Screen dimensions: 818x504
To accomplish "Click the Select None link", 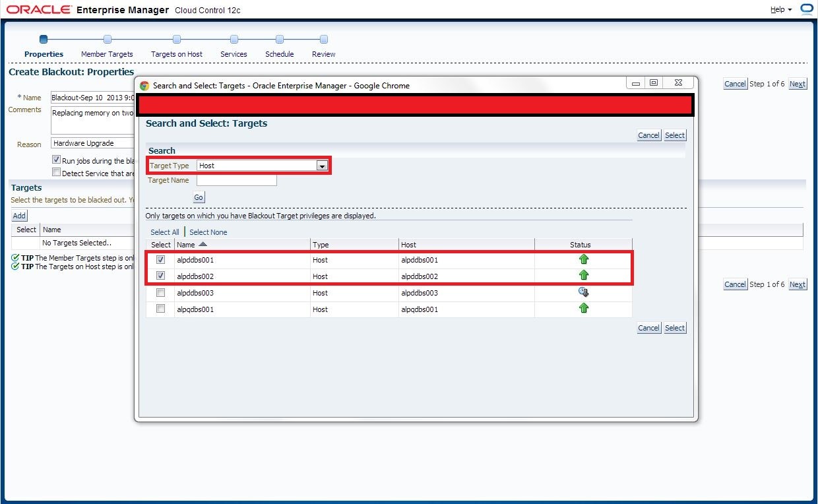I will [208, 232].
